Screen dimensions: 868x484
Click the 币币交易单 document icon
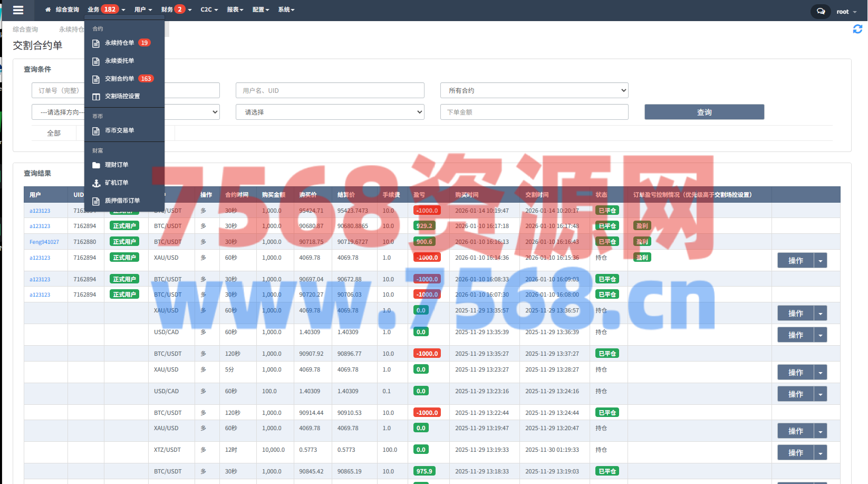pyautogui.click(x=96, y=131)
